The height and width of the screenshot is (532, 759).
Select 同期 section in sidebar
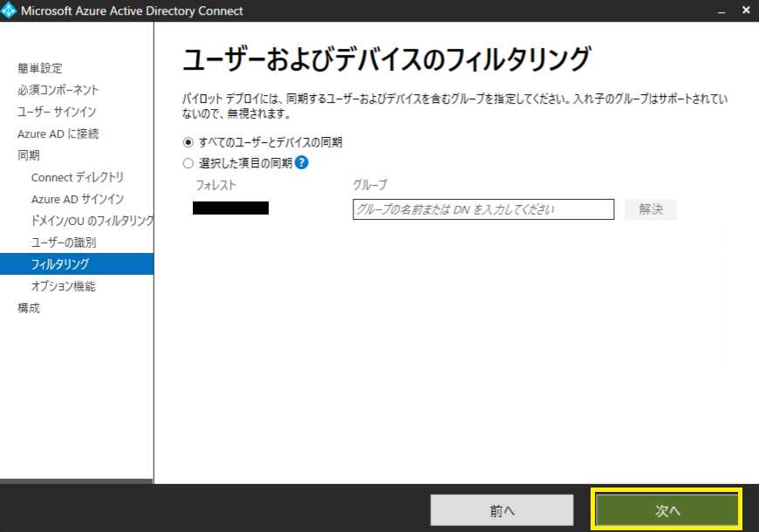point(29,155)
